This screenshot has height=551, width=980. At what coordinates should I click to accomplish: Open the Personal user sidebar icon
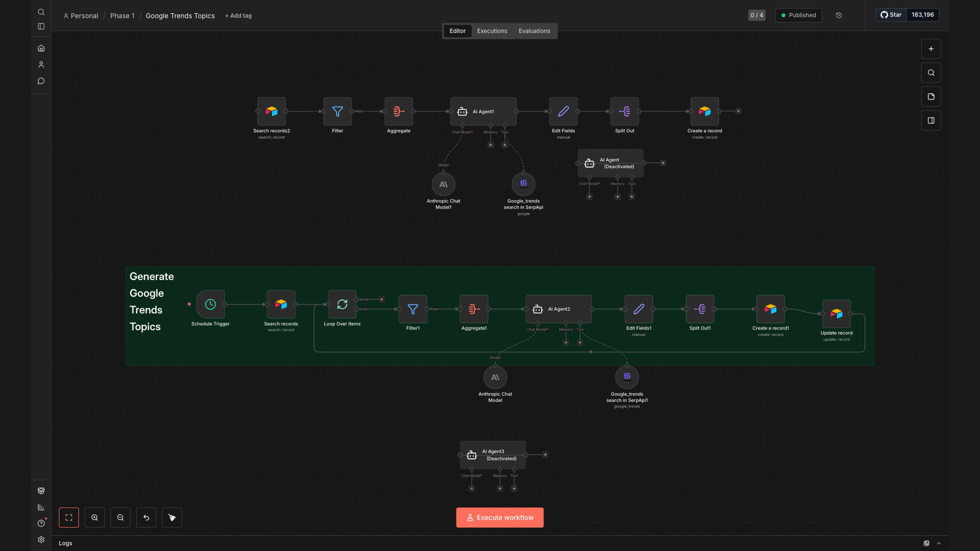41,65
